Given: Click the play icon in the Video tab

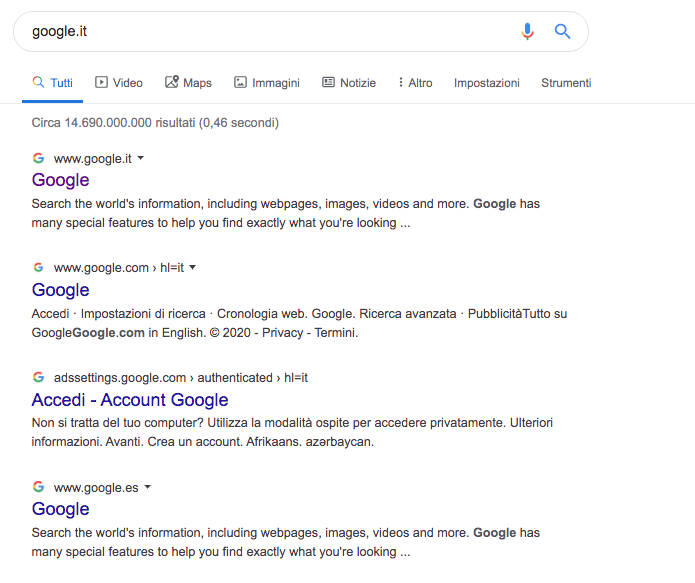Looking at the screenshot, I should [x=101, y=82].
